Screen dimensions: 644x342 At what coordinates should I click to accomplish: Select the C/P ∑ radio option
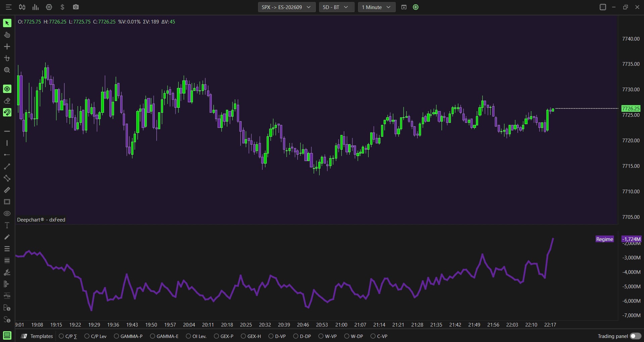[x=68, y=336]
